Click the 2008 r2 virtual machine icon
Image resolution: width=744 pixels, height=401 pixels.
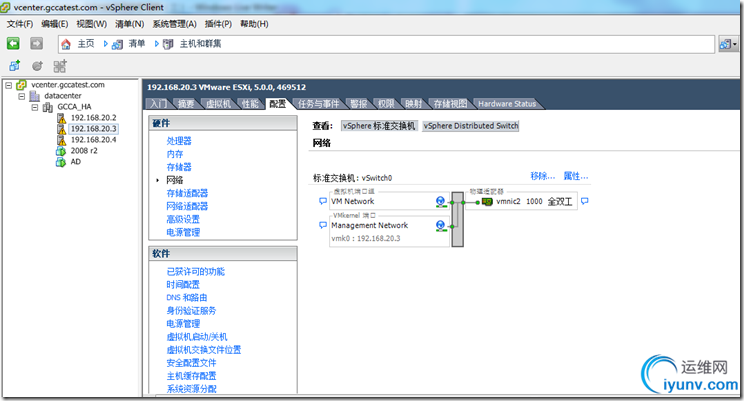point(61,151)
